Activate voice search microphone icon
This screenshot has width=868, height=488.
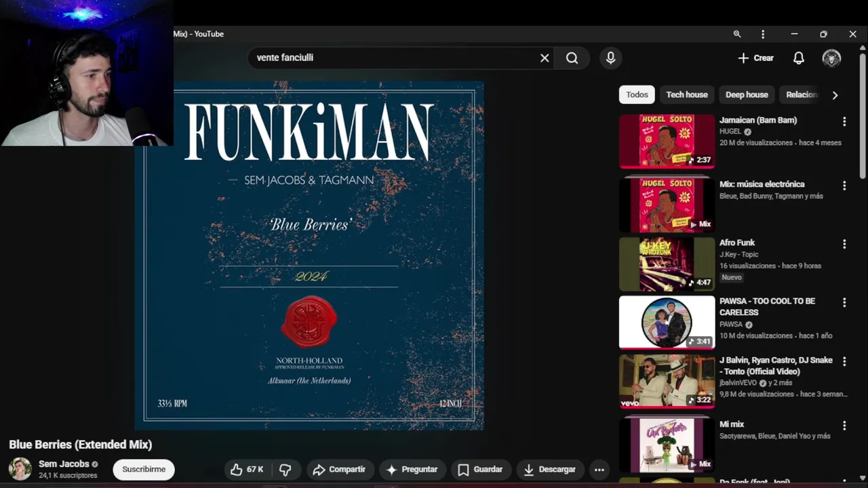click(611, 58)
